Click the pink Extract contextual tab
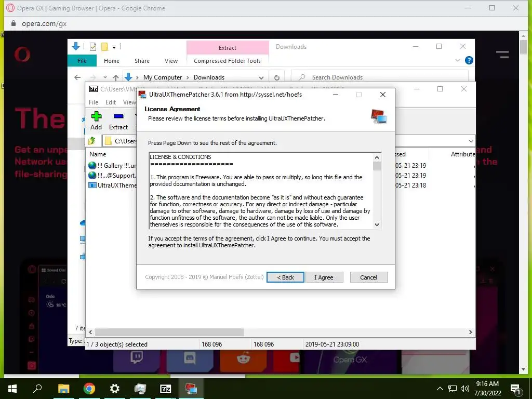The height and width of the screenshot is (399, 532). pos(228,48)
